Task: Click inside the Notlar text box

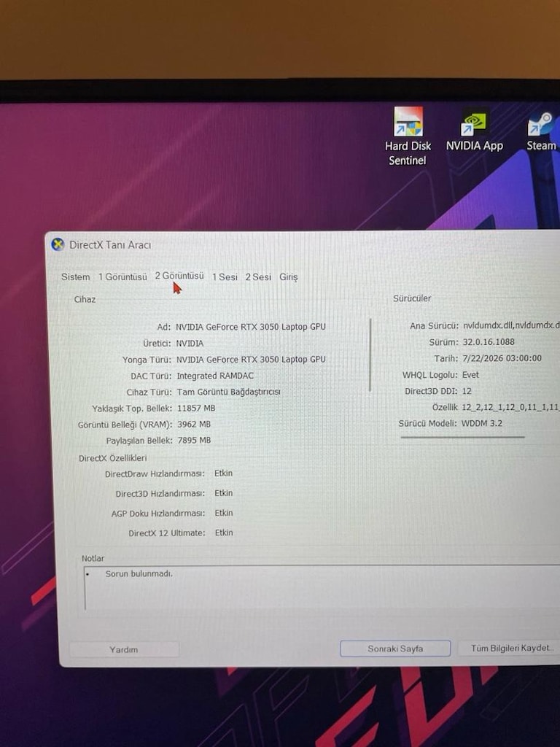Action: coord(322,588)
